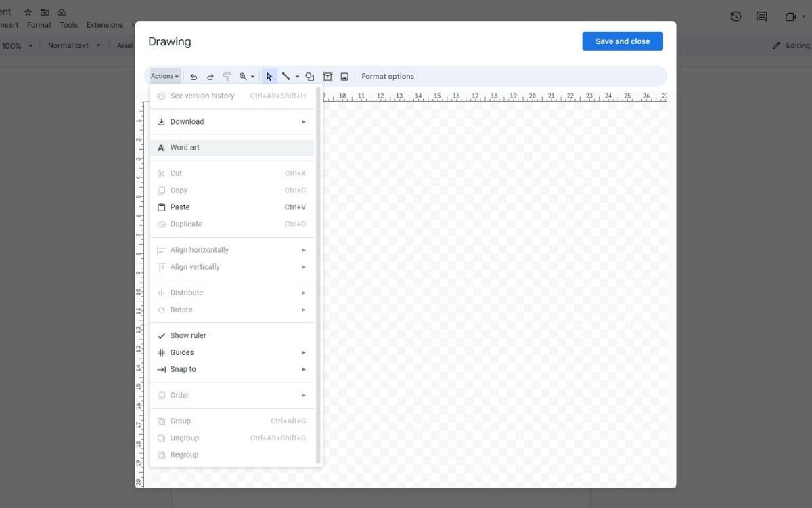Select the Paint format icon
The image size is (812, 508).
(x=227, y=77)
